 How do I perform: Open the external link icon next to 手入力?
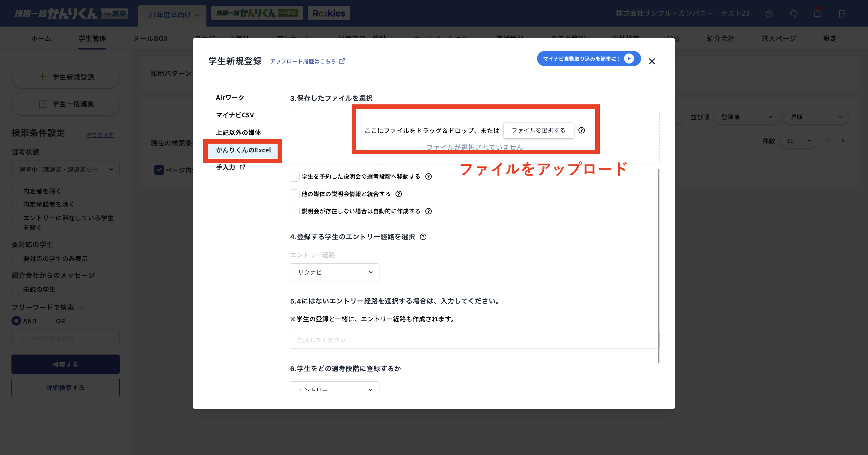click(x=242, y=167)
